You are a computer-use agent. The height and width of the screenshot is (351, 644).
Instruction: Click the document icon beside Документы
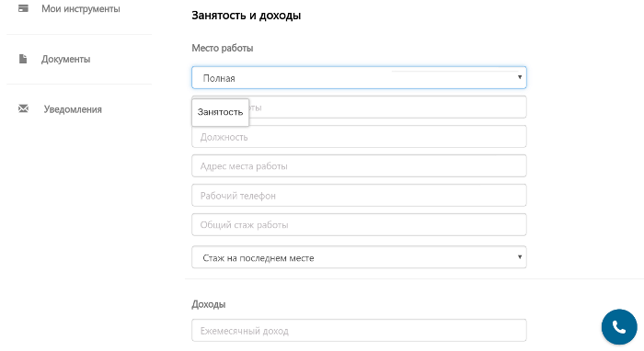pyautogui.click(x=23, y=59)
